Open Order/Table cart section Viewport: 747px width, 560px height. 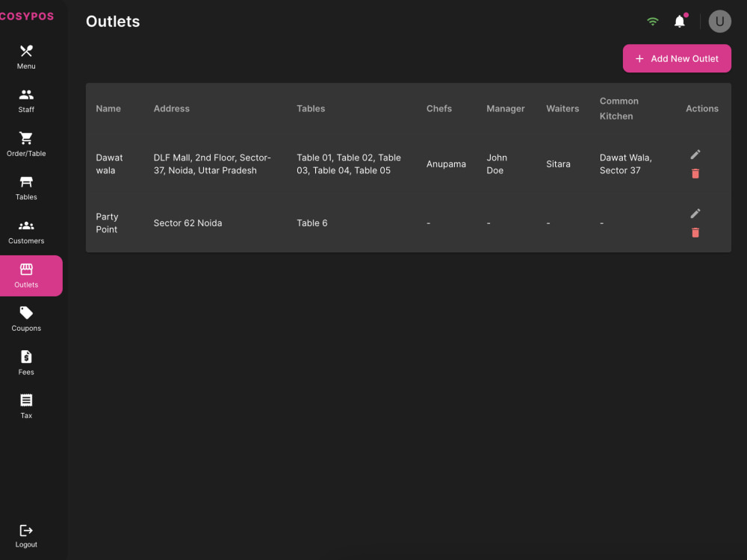[x=26, y=145]
